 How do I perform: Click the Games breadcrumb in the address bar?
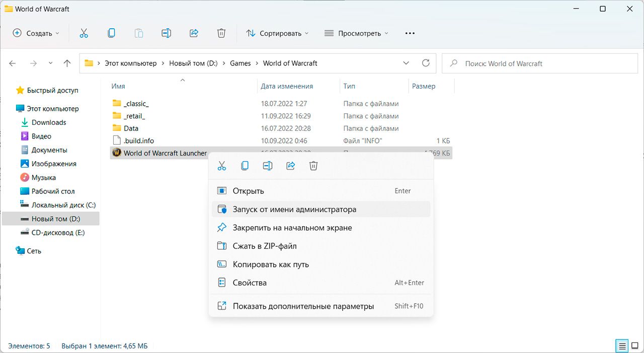click(x=240, y=63)
